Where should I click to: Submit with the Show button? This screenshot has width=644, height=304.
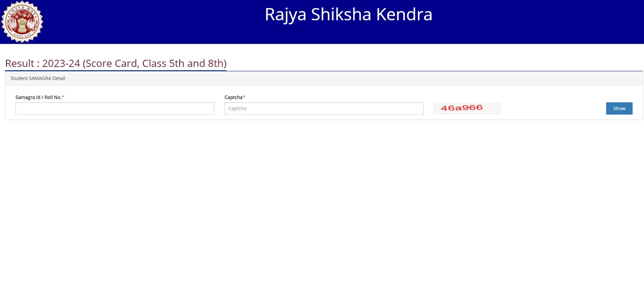click(x=619, y=108)
